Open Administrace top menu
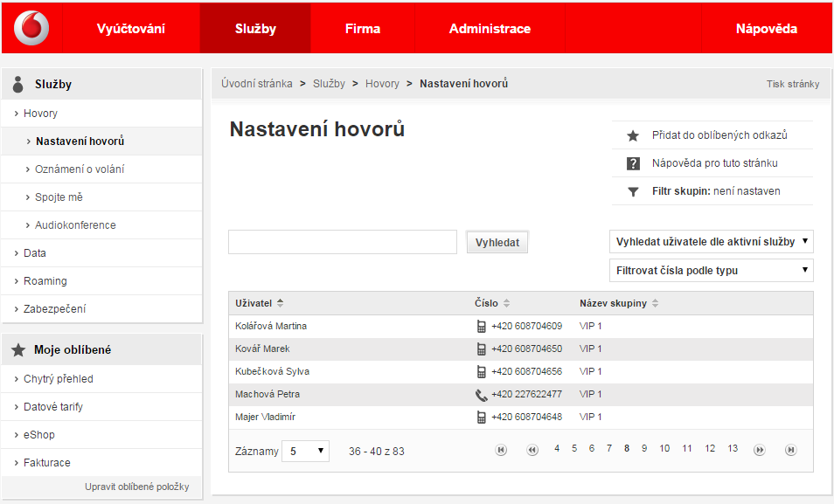 coord(490,28)
